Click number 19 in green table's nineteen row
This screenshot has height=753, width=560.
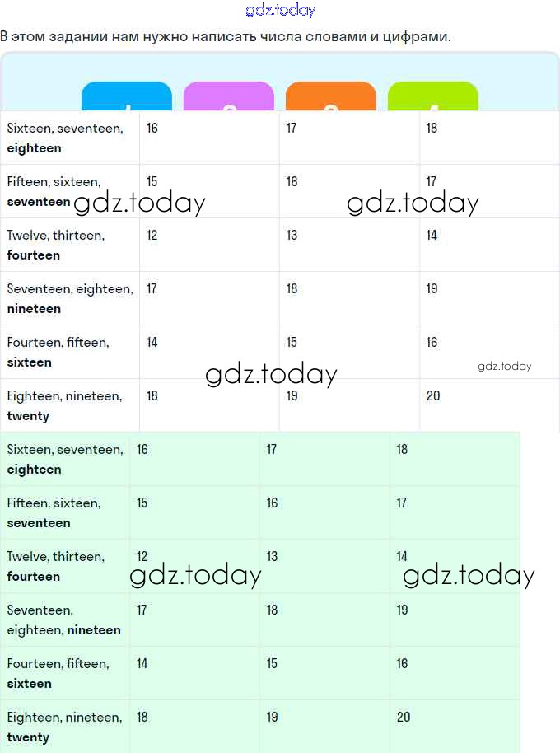point(402,610)
